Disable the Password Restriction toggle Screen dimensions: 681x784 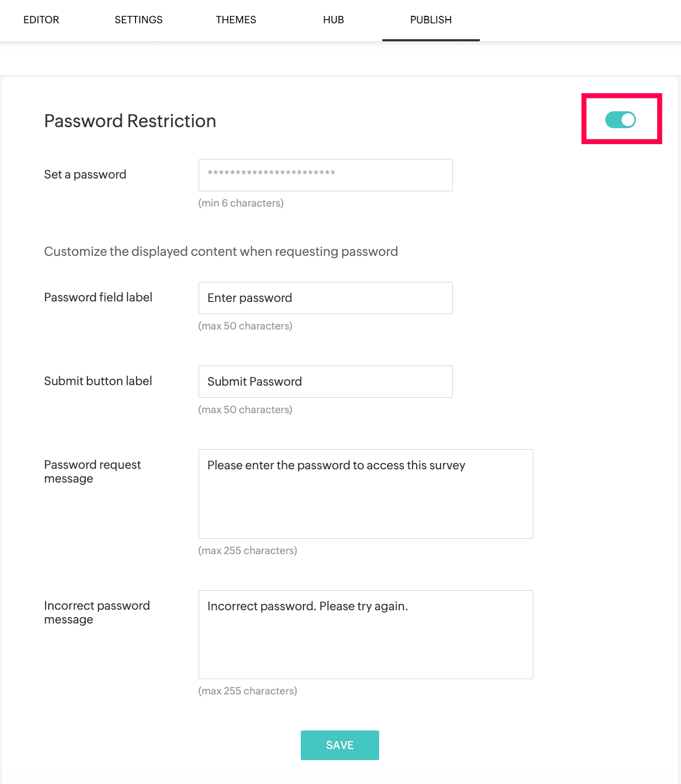(x=621, y=120)
